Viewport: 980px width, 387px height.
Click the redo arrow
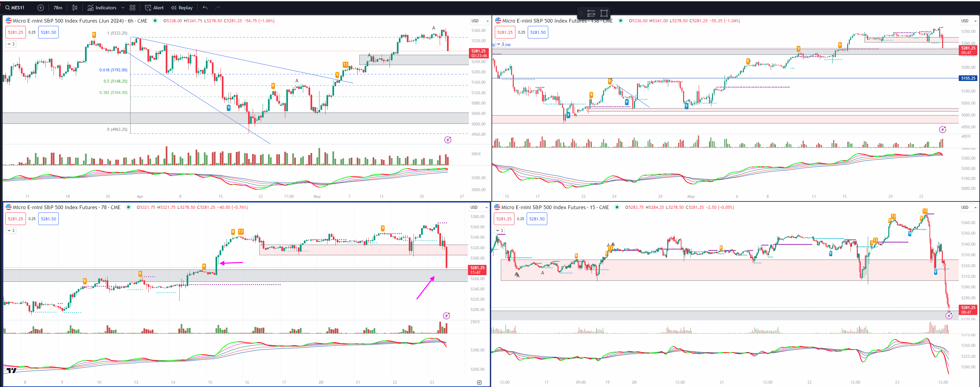point(218,8)
